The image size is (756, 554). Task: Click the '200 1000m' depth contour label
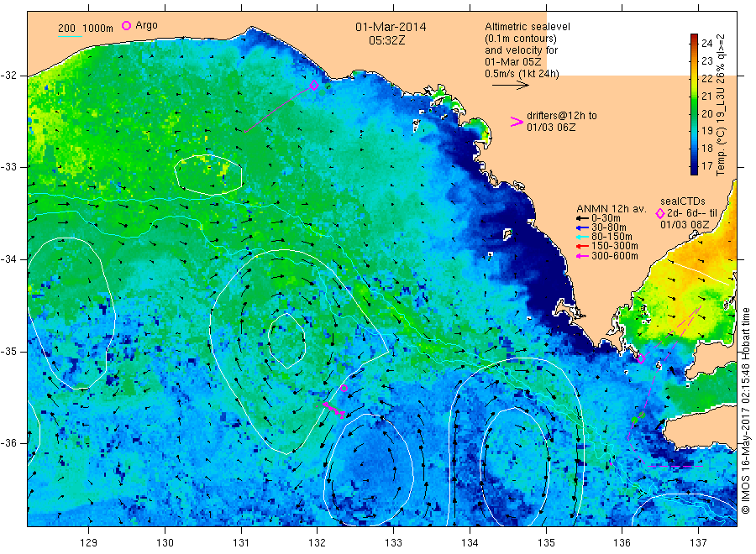tap(86, 29)
